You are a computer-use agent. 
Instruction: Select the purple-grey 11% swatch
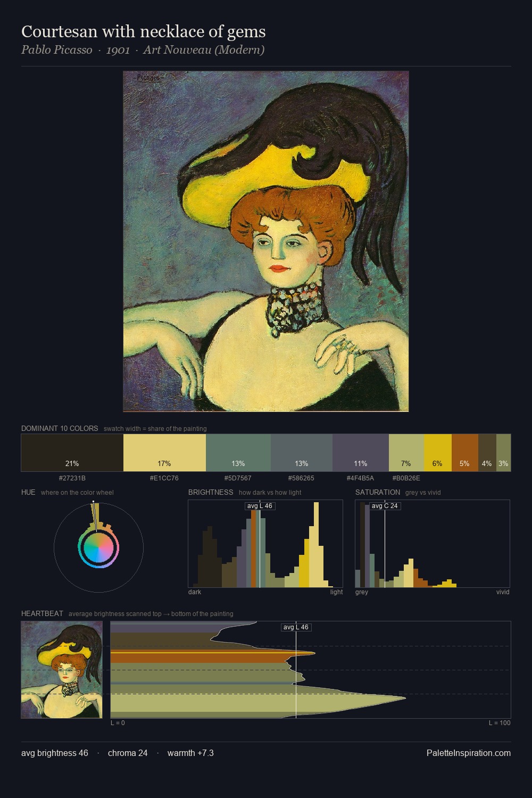(361, 453)
